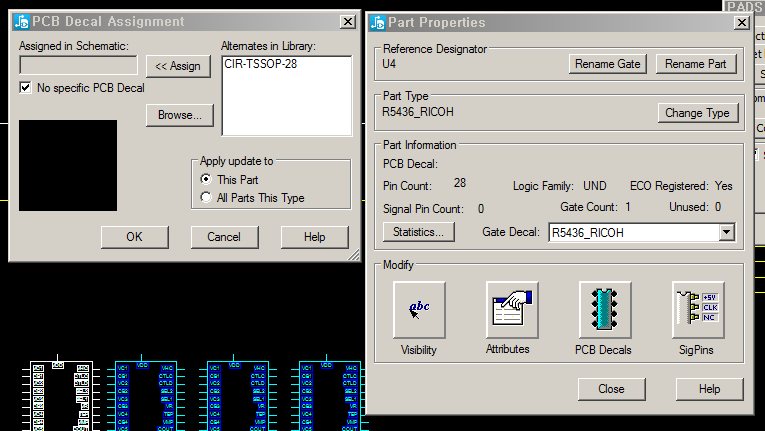Click the black decal preview area

coord(68,166)
